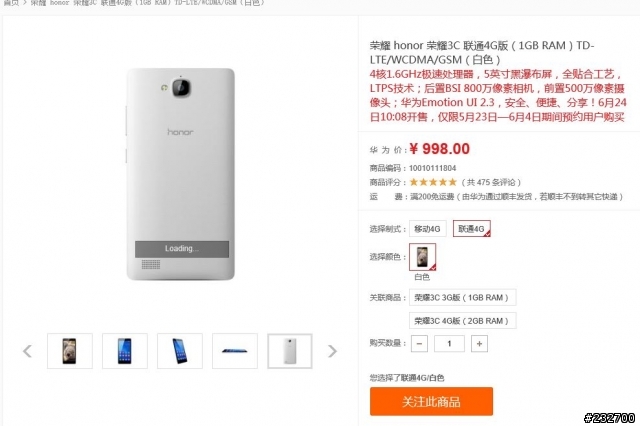
Task: View the white back-cover thumbnail
Action: coord(290,351)
